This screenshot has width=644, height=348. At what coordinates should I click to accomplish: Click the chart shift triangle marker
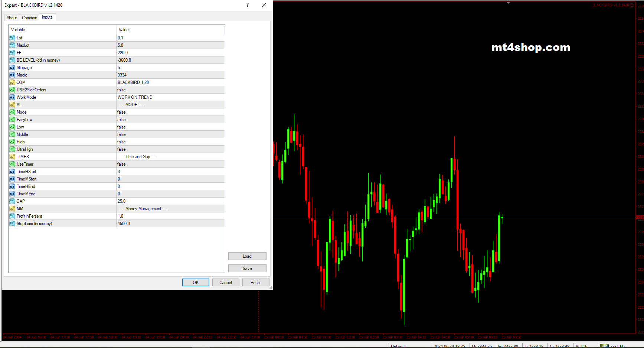pos(508,3)
